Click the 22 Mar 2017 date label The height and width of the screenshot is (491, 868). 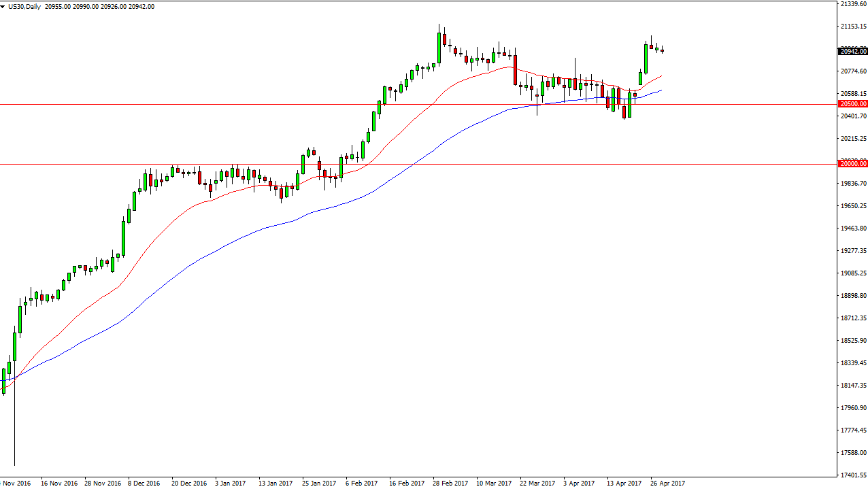pos(537,484)
